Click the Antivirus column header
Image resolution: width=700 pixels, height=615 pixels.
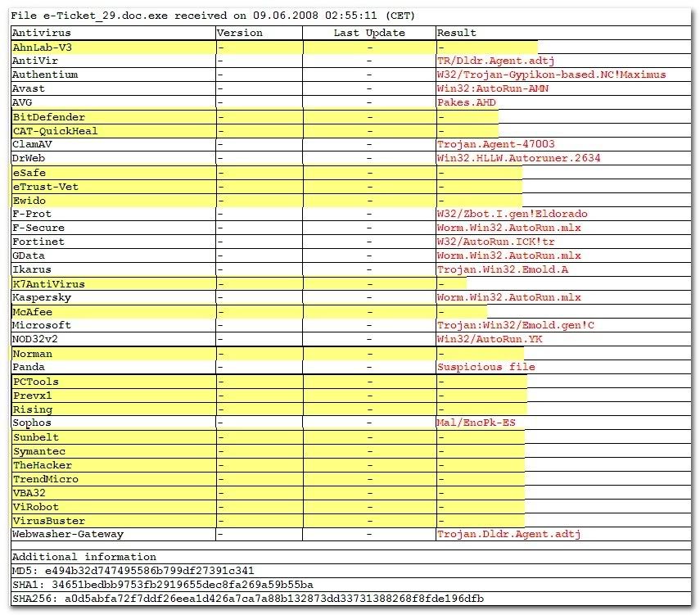(42, 33)
